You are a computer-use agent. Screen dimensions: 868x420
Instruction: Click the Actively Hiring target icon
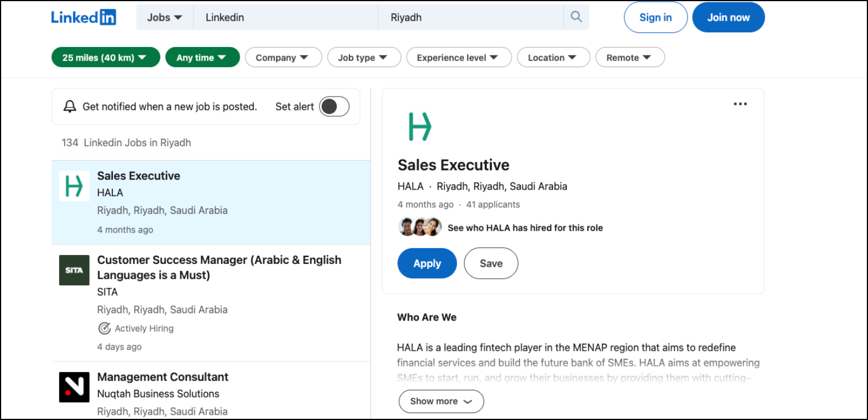point(104,329)
